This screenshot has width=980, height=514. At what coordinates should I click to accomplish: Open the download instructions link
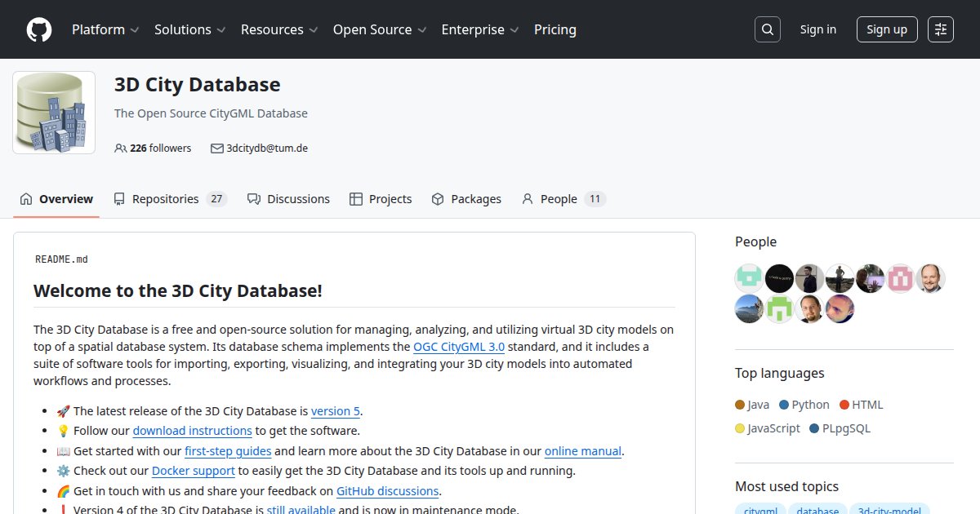click(193, 431)
